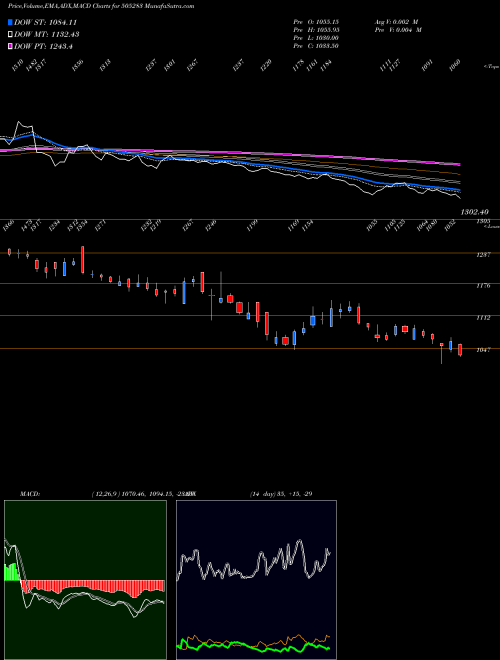This screenshot has height=660, width=500.
Task: Click the thick blue EMA line end
Action: pyautogui.click(x=458, y=189)
